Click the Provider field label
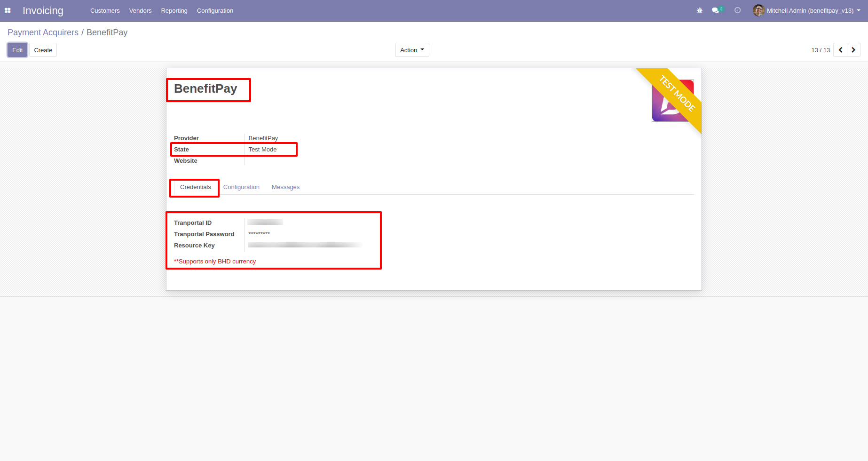Viewport: 868px width, 461px height. coord(186,138)
